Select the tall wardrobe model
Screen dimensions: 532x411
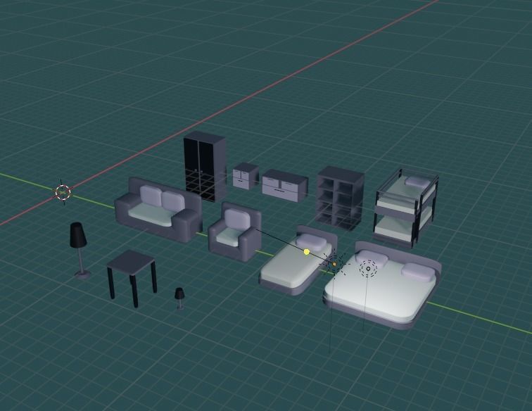click(205, 166)
